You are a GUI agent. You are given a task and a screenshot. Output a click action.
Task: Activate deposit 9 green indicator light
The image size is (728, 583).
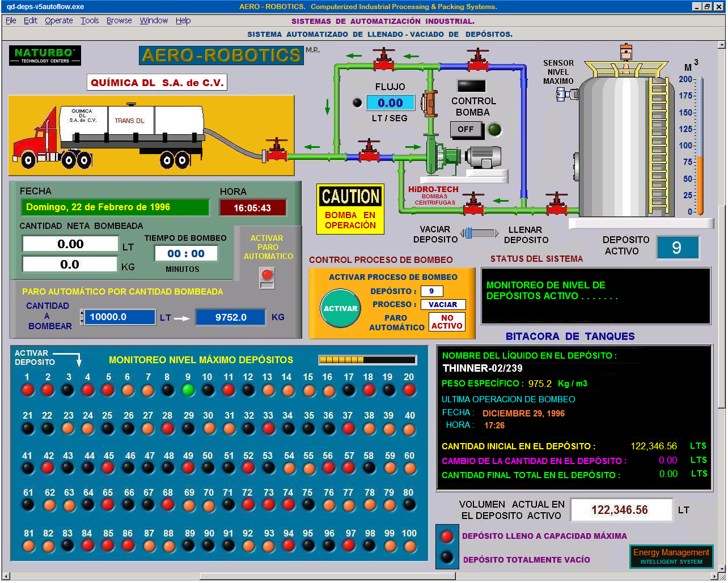[x=188, y=390]
